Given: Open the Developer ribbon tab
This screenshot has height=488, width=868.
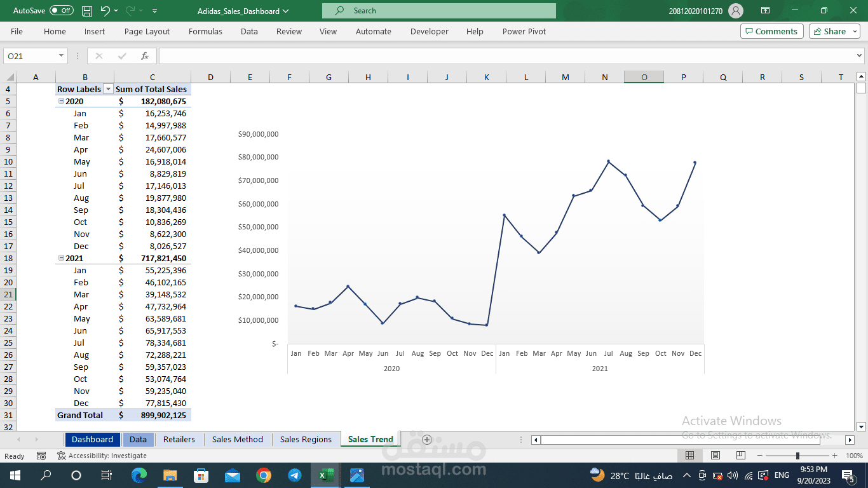Looking at the screenshot, I should [429, 31].
